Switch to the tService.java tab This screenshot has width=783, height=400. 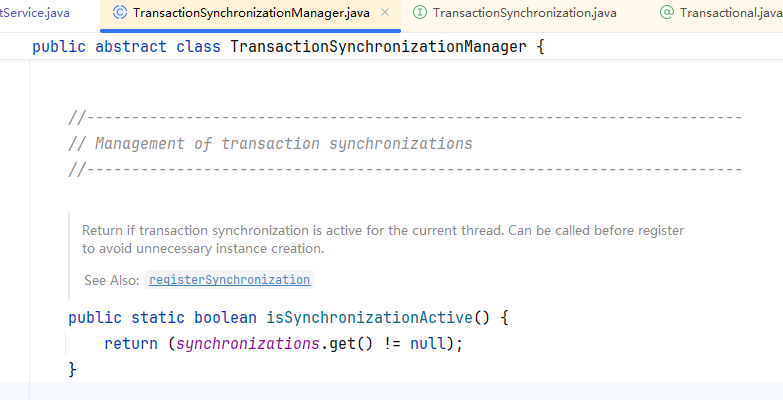point(34,13)
